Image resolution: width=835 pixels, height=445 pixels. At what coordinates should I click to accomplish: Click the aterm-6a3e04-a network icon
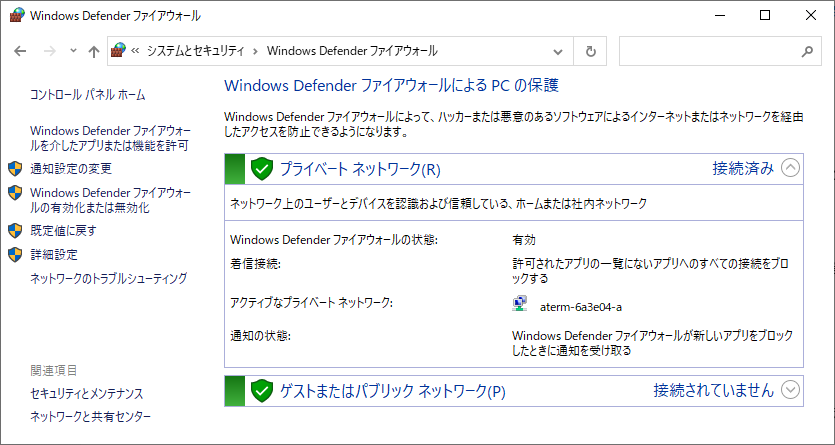520,304
